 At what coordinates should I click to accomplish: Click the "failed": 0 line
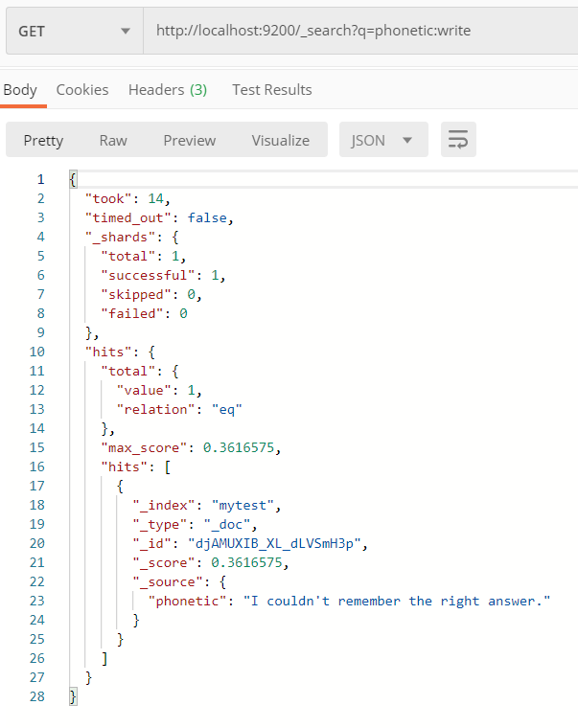[x=144, y=314]
